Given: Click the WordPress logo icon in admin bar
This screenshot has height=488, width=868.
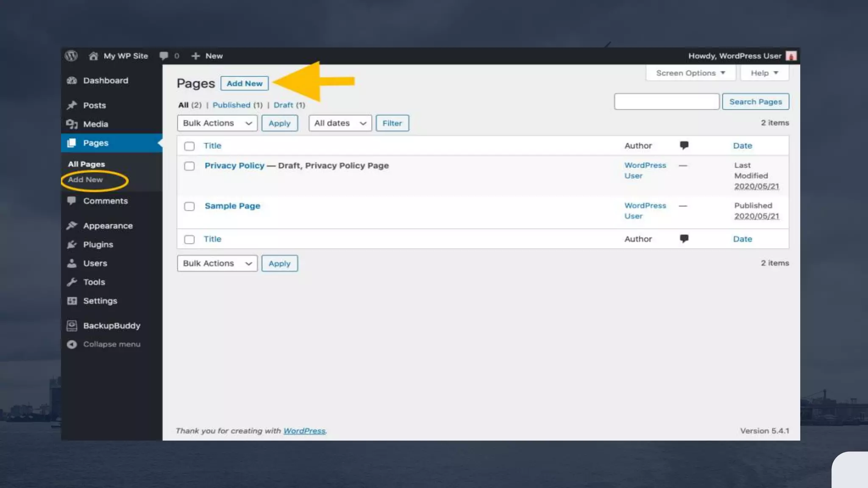Looking at the screenshot, I should (71, 55).
